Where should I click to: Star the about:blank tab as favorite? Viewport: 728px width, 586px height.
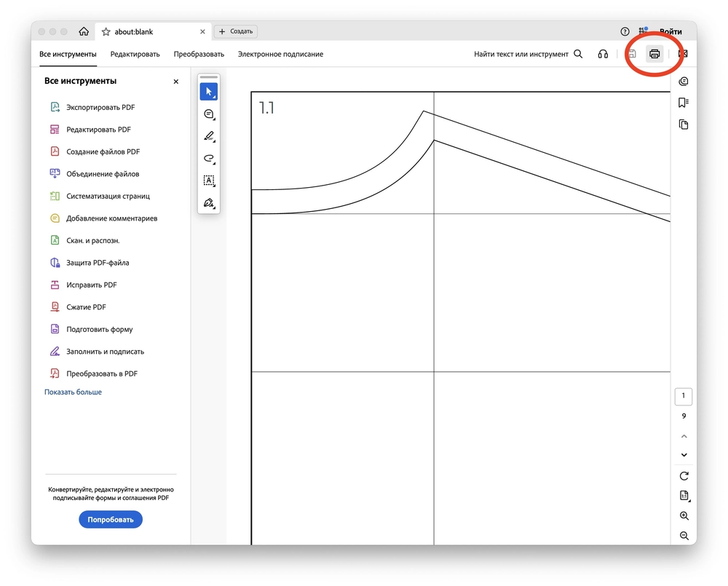click(x=106, y=31)
